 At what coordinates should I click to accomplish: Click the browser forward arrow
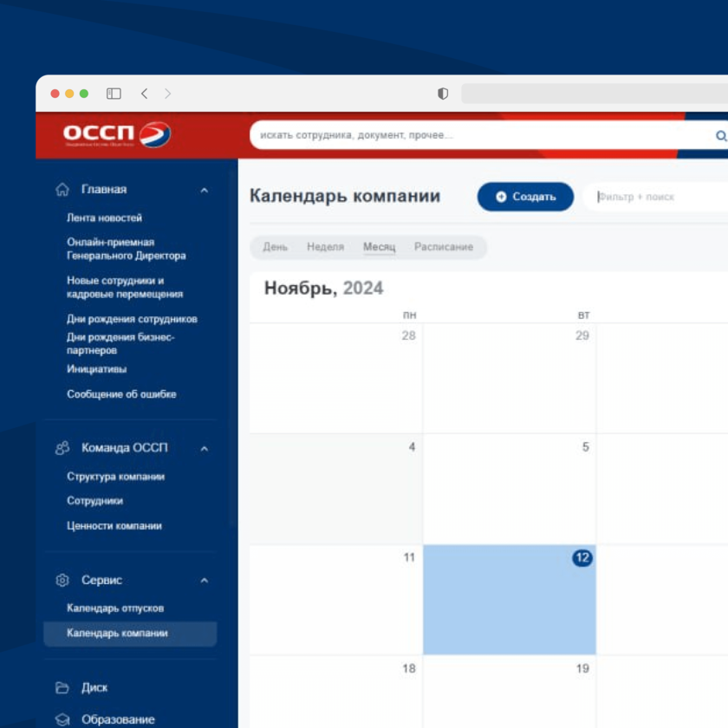coord(167,94)
